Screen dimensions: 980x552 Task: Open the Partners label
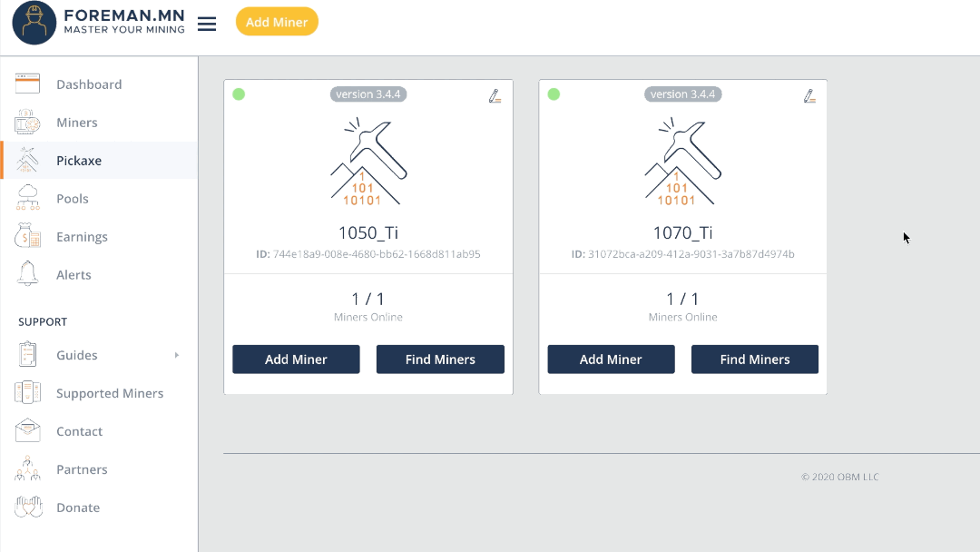[82, 469]
